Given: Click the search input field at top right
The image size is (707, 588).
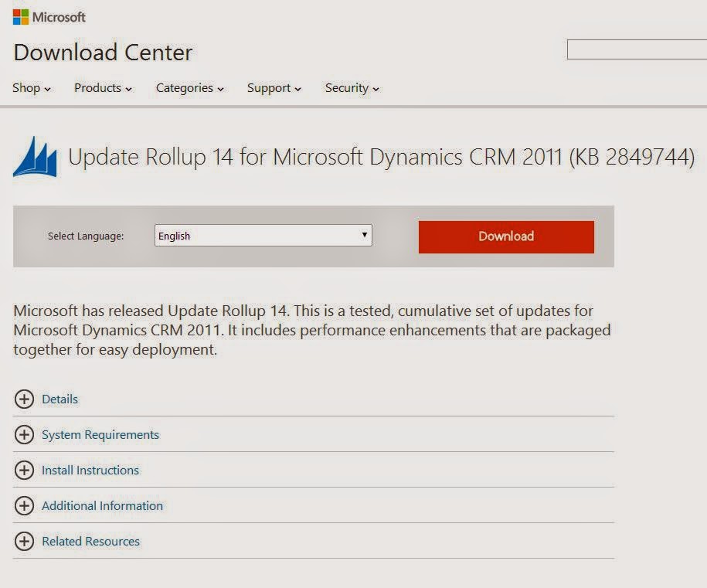Looking at the screenshot, I should tap(637, 49).
